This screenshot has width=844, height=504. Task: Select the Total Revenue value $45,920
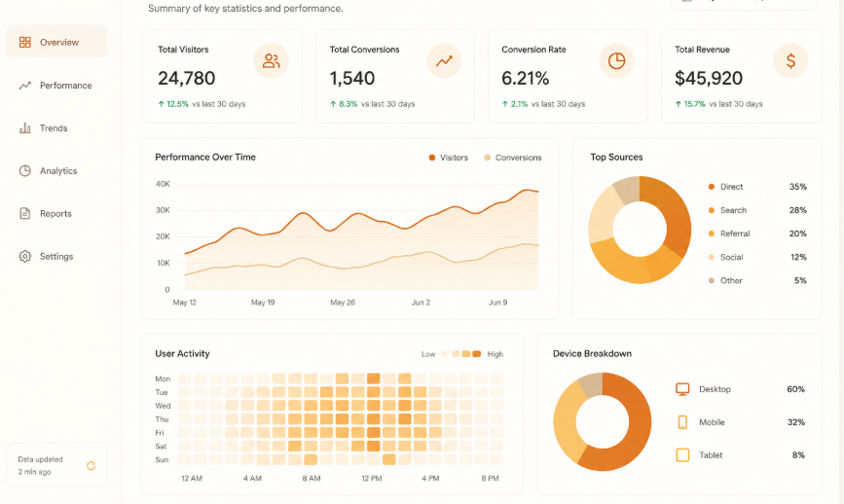click(709, 79)
